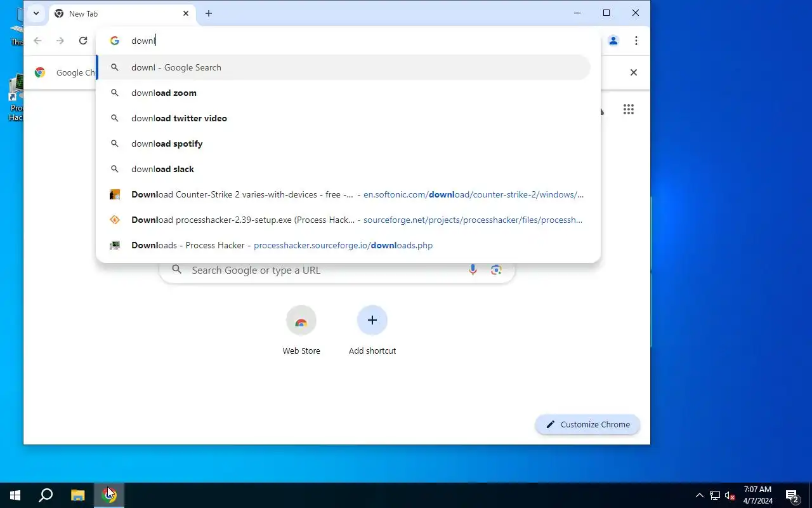Maximize the Chrome window

click(606, 13)
